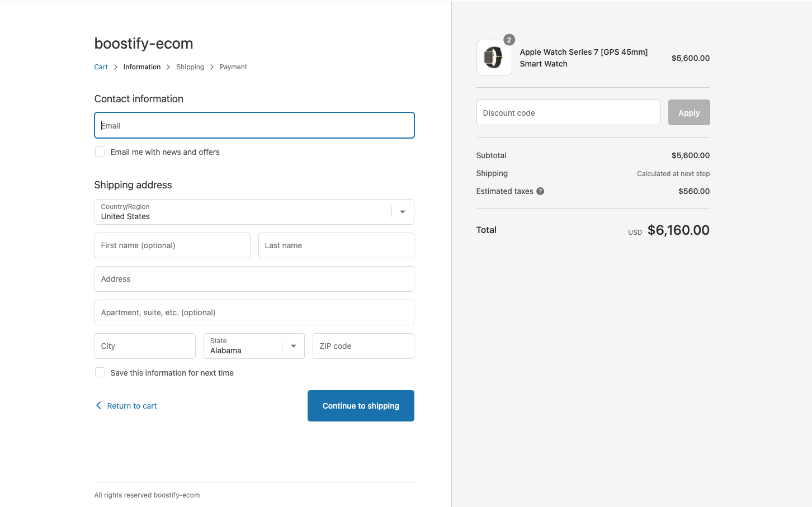This screenshot has width=812, height=507.
Task: Click the Contact information heading
Action: pos(139,99)
